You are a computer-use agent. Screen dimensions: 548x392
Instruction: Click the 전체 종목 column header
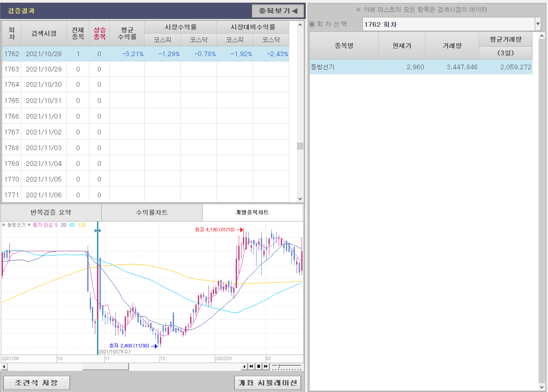tap(78, 34)
